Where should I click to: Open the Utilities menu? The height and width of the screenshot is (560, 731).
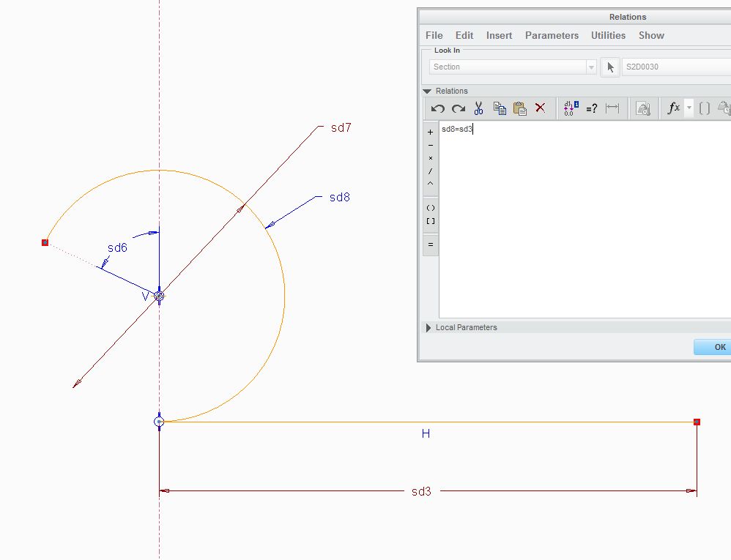click(608, 35)
